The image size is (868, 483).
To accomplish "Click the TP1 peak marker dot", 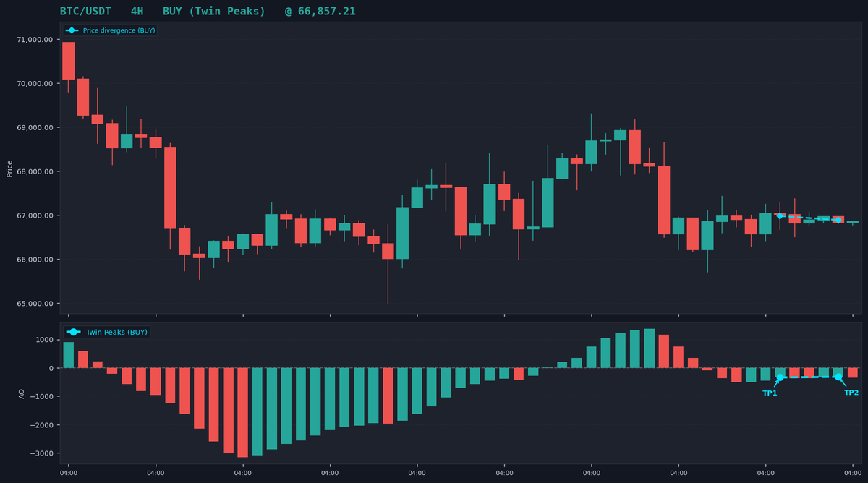I will click(780, 377).
